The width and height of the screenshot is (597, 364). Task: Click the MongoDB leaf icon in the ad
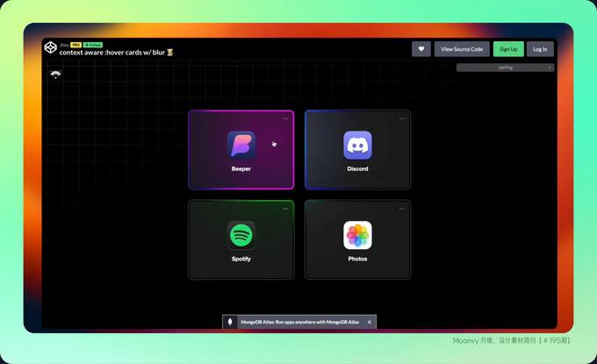(x=230, y=322)
